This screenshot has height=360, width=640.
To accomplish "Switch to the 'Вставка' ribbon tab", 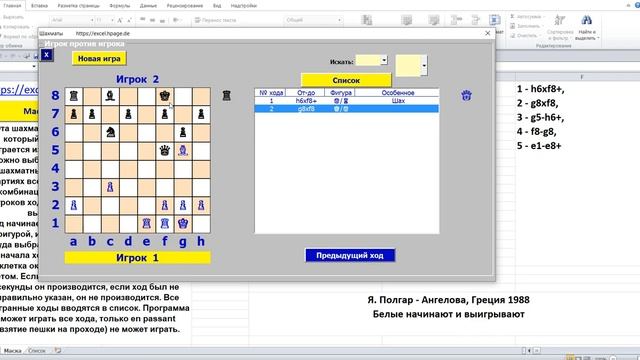I will pos(40,6).
